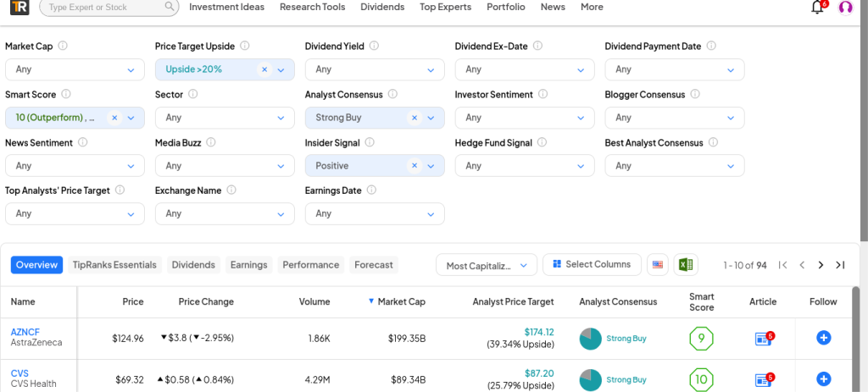The image size is (868, 392).
Task: Export results with the Excel icon
Action: [685, 265]
